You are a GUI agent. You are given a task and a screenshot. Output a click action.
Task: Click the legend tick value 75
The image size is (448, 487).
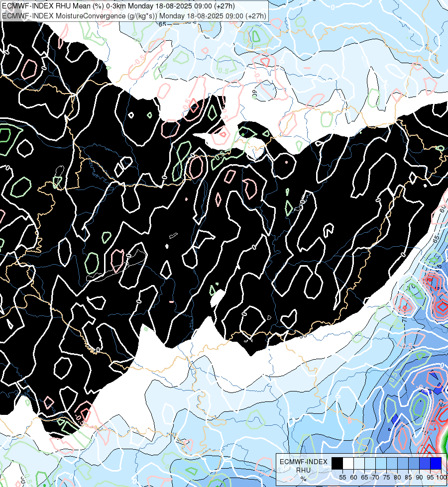386,478
